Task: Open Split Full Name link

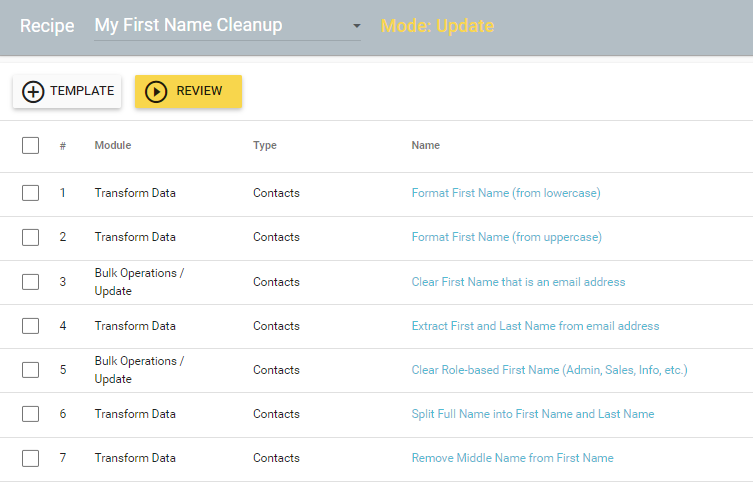Action: (x=532, y=414)
